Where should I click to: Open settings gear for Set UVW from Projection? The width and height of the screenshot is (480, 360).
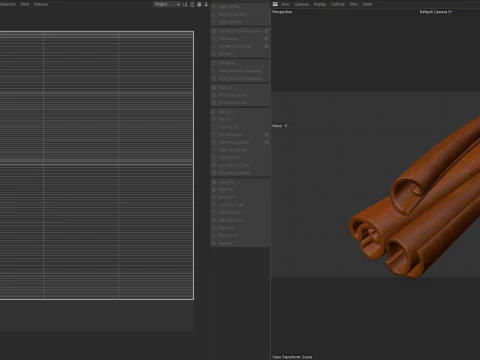point(266,31)
